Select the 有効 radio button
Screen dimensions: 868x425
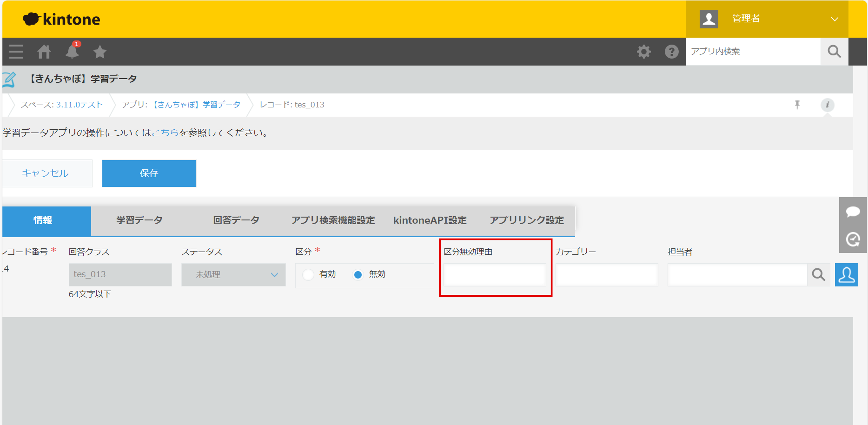coord(308,275)
